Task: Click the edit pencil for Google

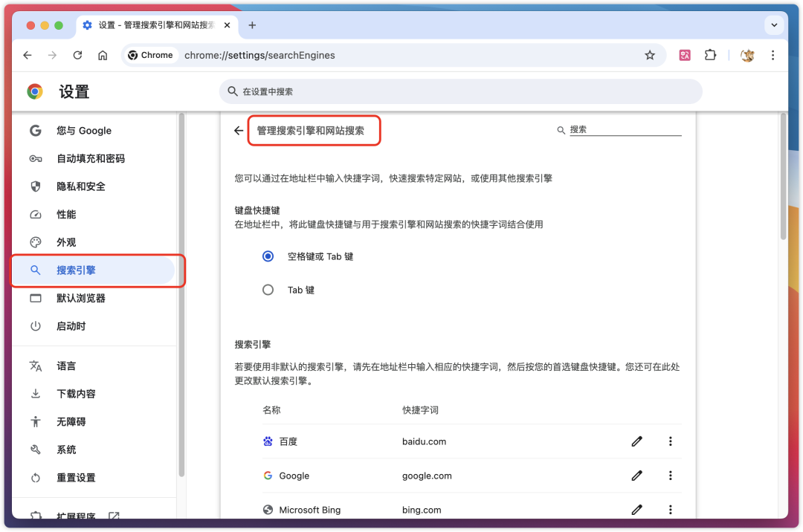Action: tap(636, 476)
